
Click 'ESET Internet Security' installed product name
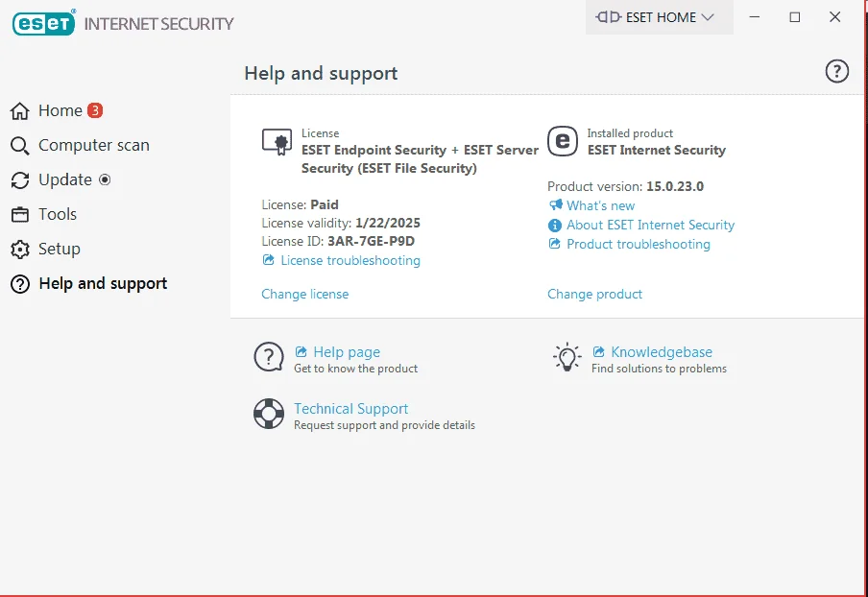click(x=657, y=150)
